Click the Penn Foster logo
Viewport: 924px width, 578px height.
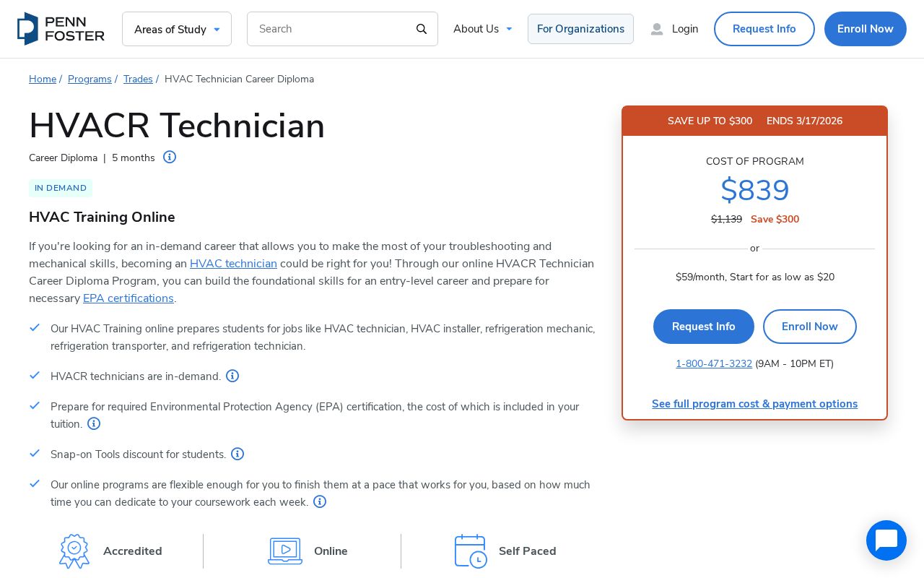point(61,29)
